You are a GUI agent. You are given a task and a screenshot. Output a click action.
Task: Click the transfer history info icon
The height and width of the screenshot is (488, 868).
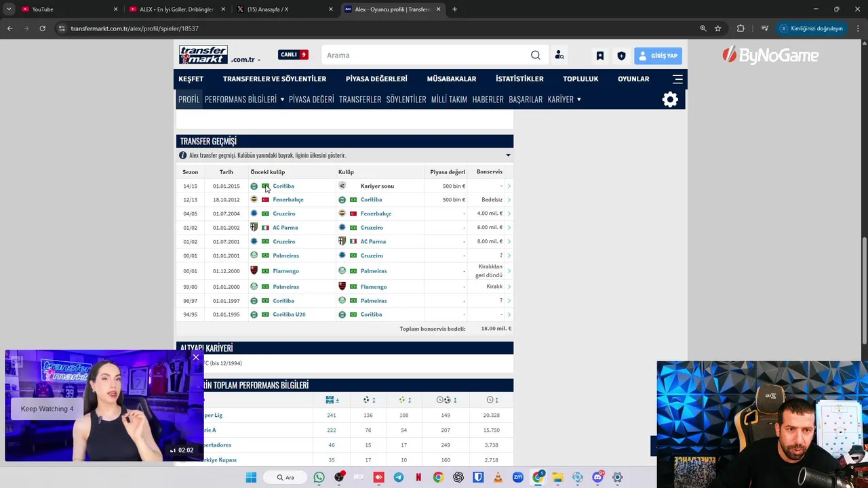click(x=182, y=155)
